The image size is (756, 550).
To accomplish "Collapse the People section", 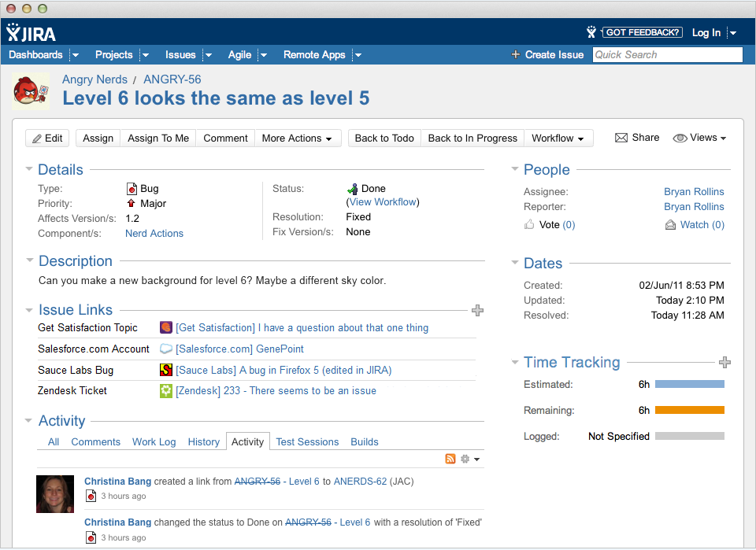I will [514, 169].
